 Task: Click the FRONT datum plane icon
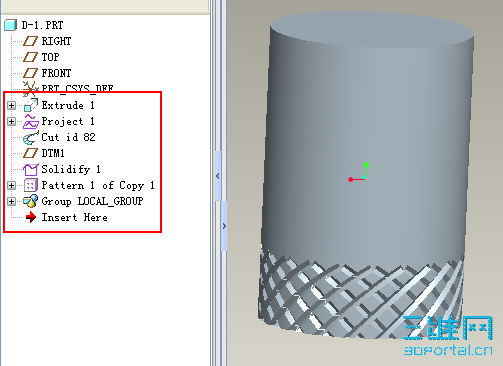[30, 73]
